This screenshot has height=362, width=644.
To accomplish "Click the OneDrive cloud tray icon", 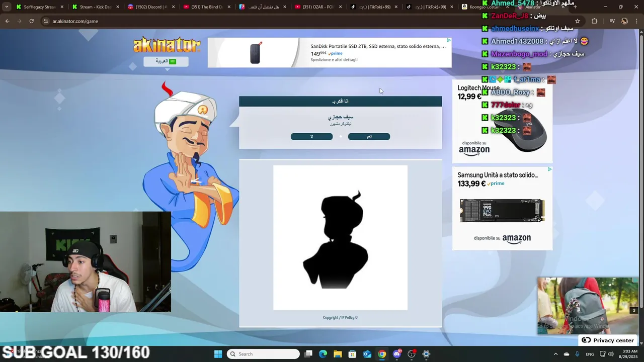I will click(567, 354).
